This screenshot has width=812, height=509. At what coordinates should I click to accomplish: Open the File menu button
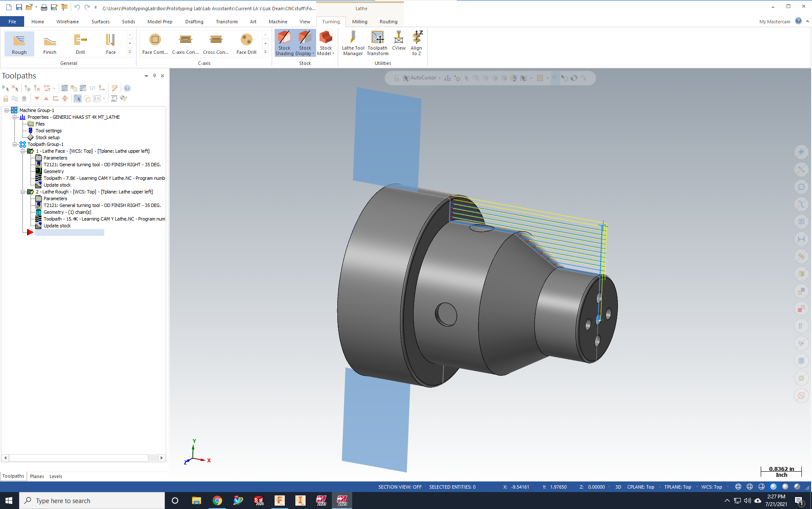click(12, 22)
